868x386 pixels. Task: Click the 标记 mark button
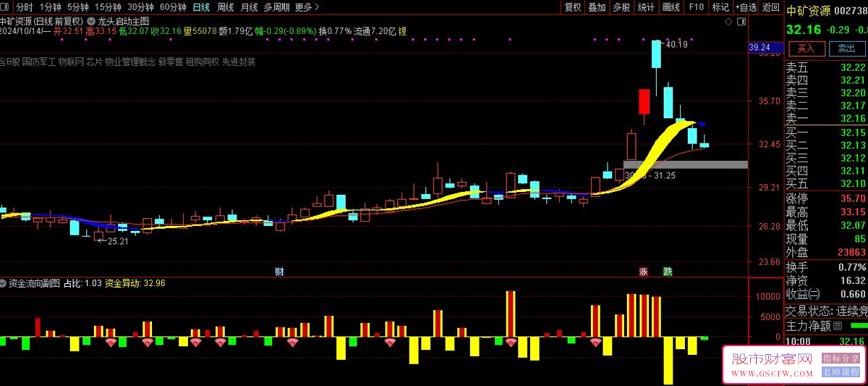720,7
